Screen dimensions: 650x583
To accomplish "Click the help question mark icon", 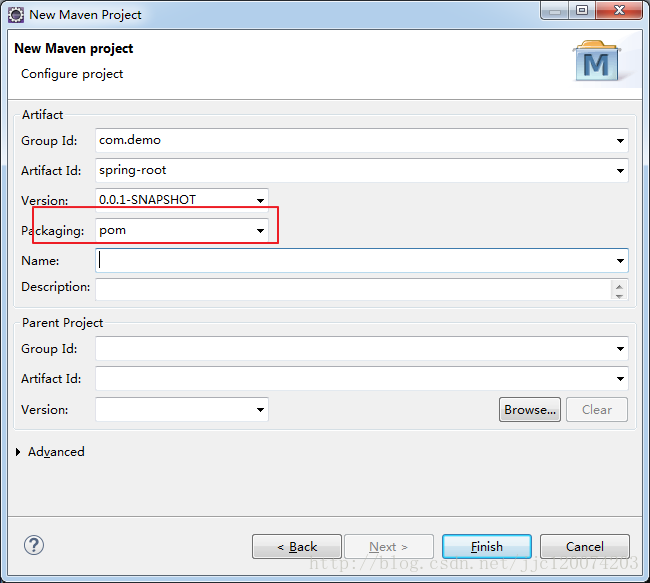I will pos(34,545).
